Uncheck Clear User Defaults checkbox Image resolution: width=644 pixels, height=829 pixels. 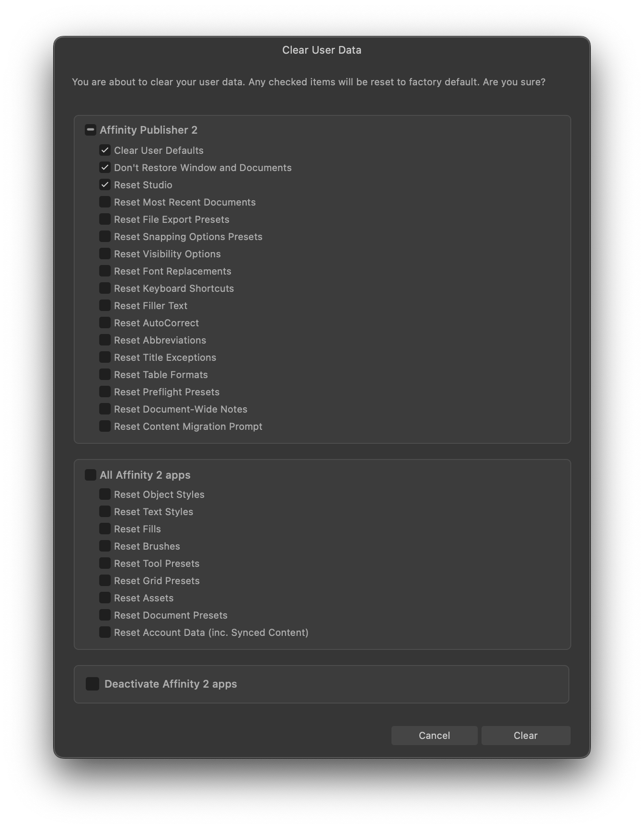click(x=105, y=150)
